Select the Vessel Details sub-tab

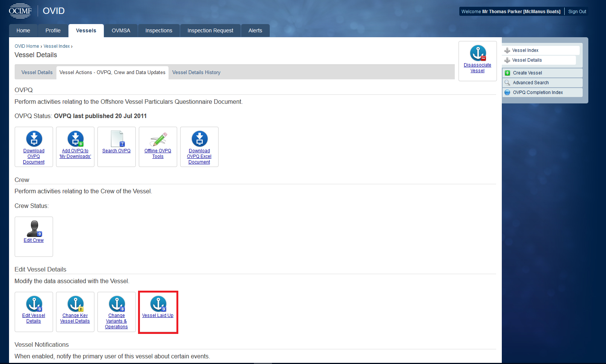(x=37, y=73)
